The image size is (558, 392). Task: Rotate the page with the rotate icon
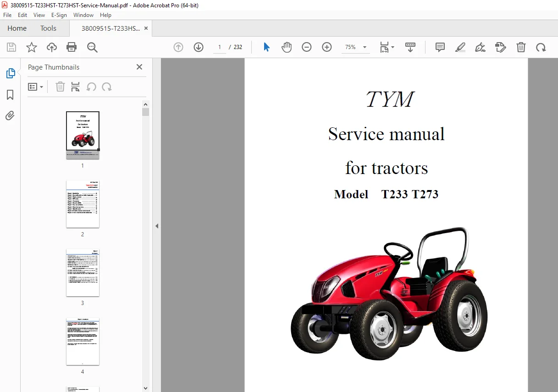tap(541, 47)
